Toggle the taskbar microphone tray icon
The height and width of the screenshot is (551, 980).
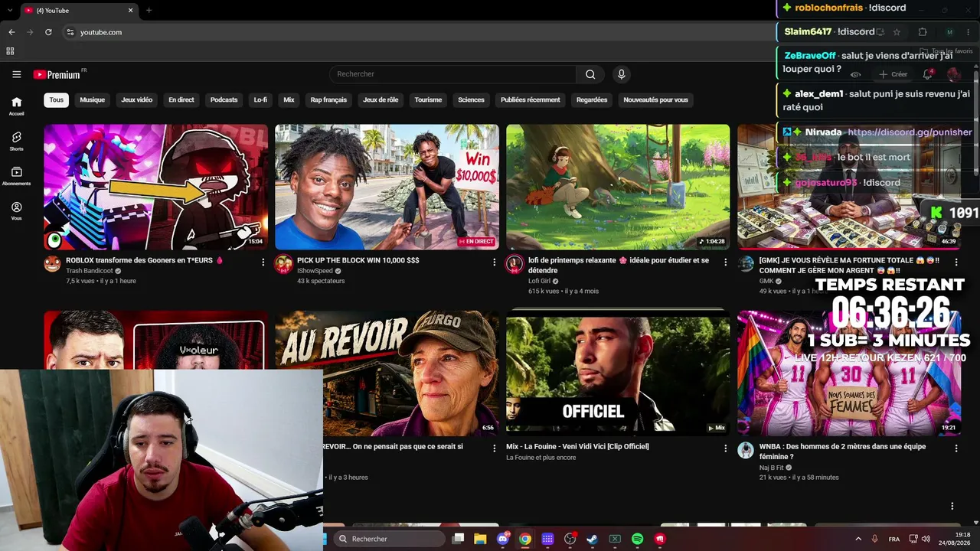(x=874, y=539)
